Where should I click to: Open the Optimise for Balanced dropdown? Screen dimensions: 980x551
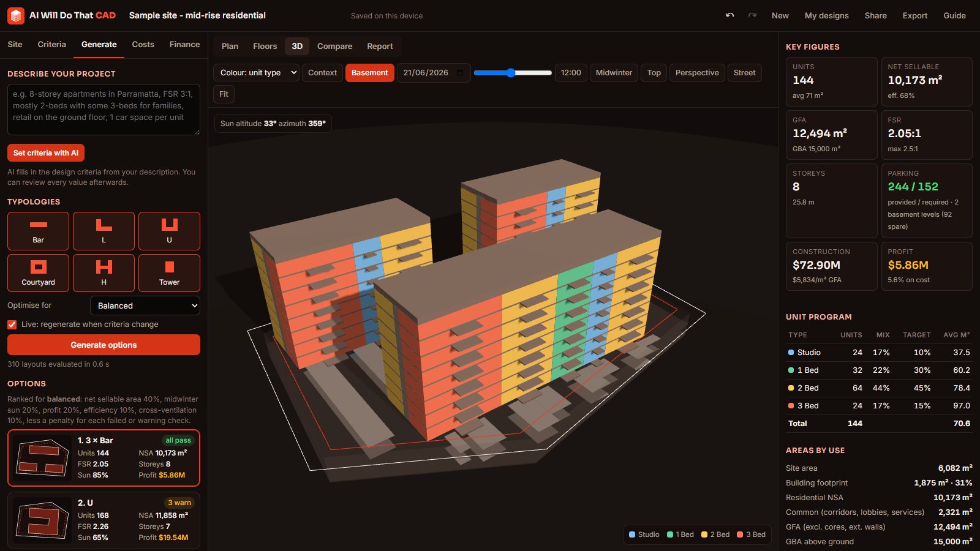145,305
